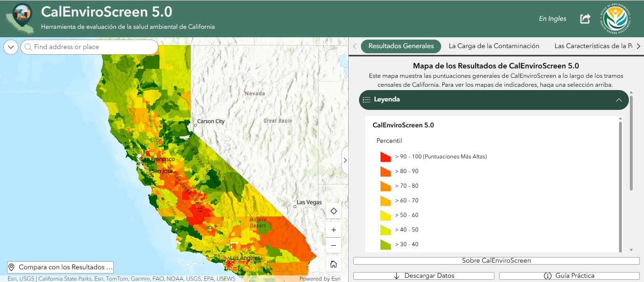The width and height of the screenshot is (644, 282).
Task: Return map to home extent
Action: [334, 264]
